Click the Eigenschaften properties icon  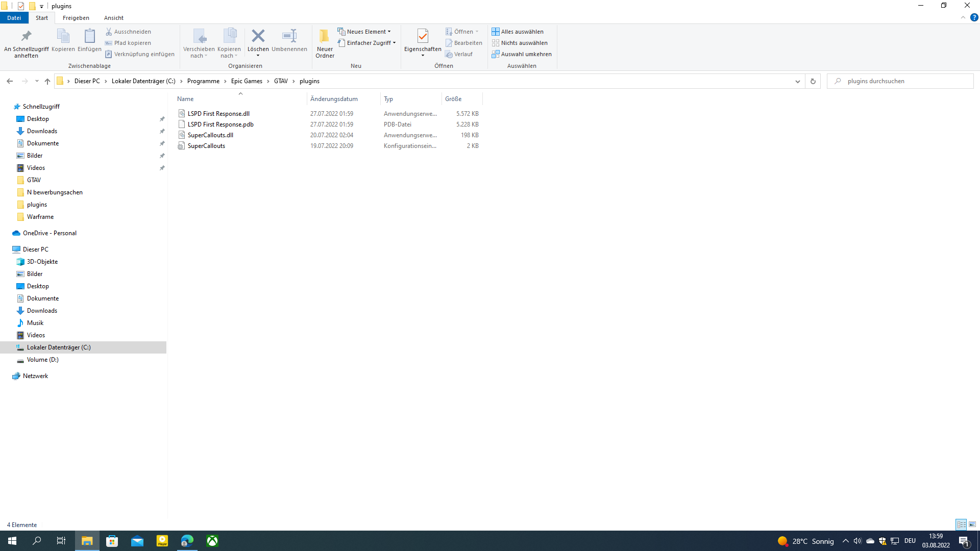(423, 37)
